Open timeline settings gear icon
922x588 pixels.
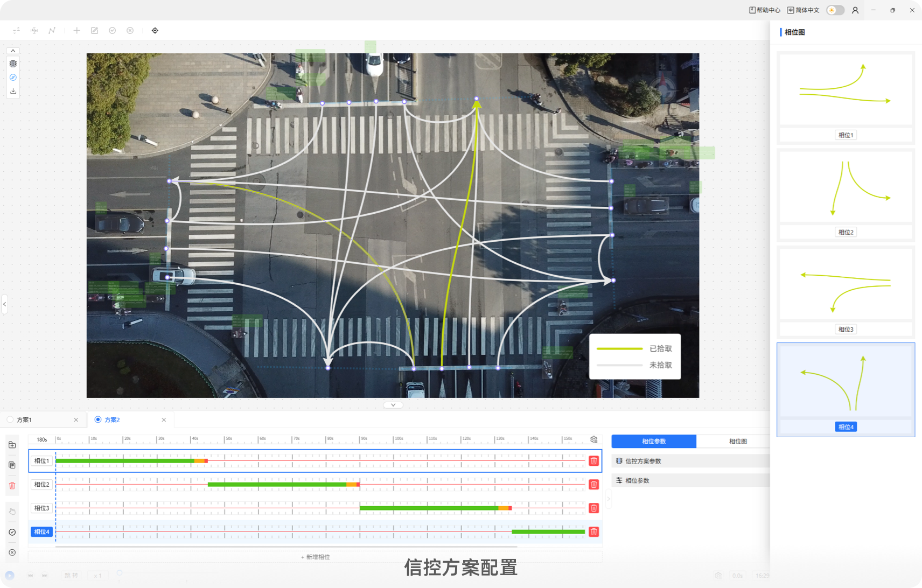pos(593,439)
